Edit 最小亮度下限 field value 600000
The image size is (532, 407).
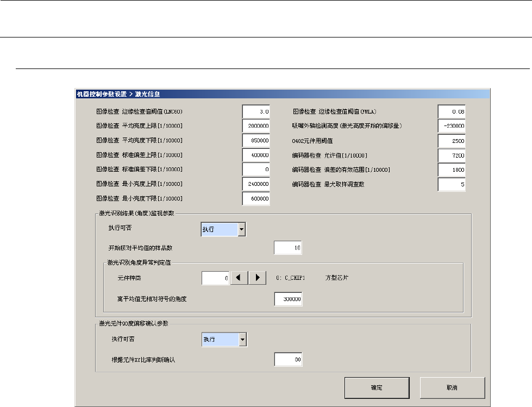pyautogui.click(x=256, y=198)
